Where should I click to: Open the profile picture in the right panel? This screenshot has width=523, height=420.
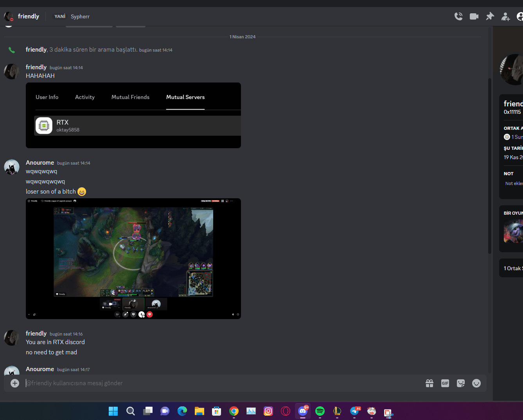512,70
